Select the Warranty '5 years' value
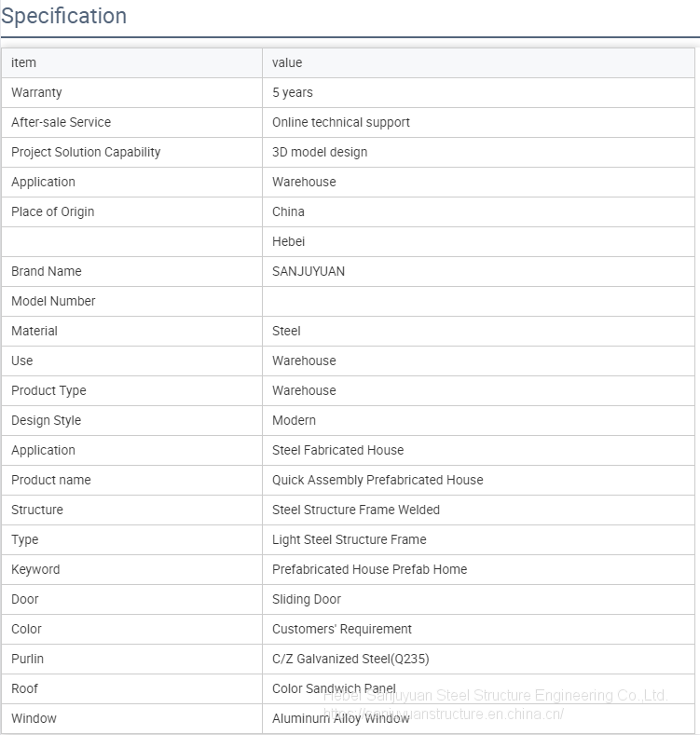 pyautogui.click(x=293, y=92)
